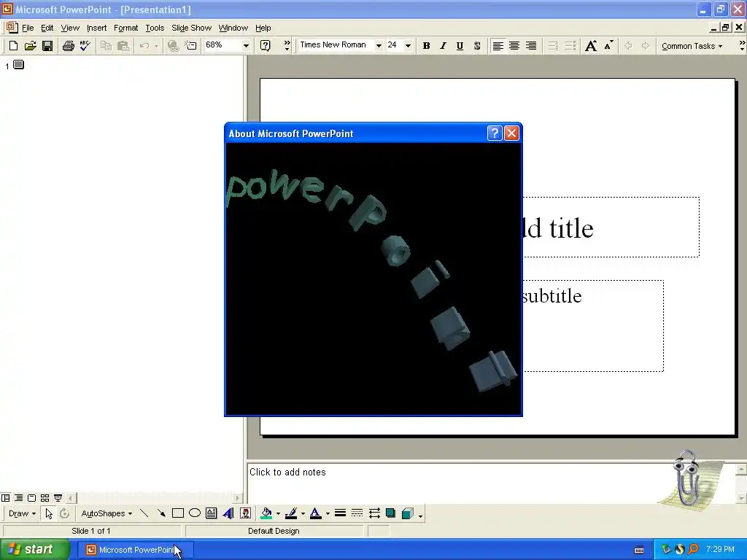Insert Clip Art from drawing toolbar

(245, 513)
